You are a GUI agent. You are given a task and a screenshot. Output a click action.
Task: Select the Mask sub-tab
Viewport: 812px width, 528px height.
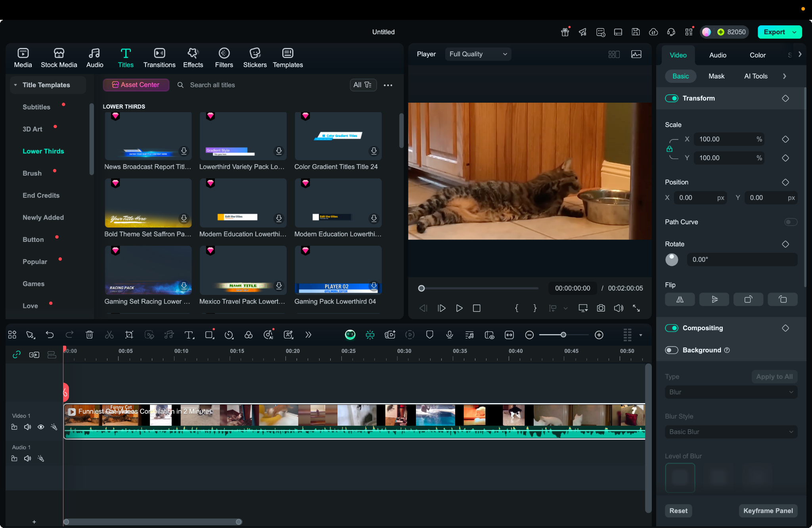716,76
